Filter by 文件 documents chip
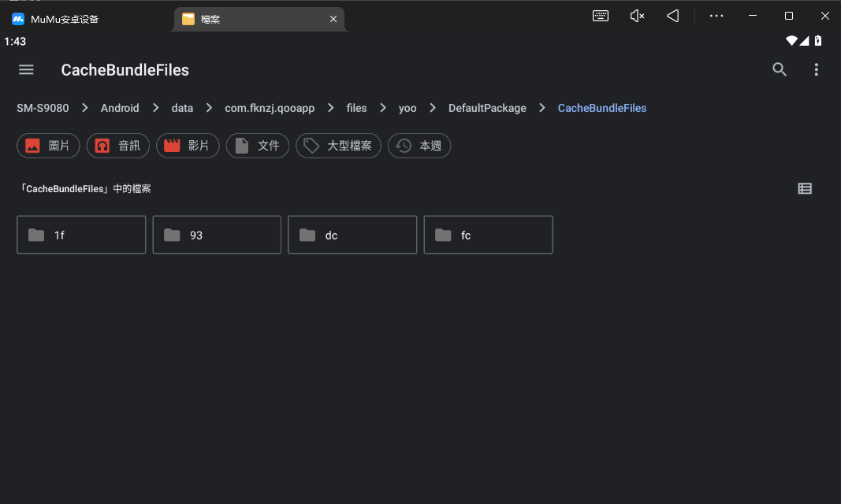 [x=258, y=146]
